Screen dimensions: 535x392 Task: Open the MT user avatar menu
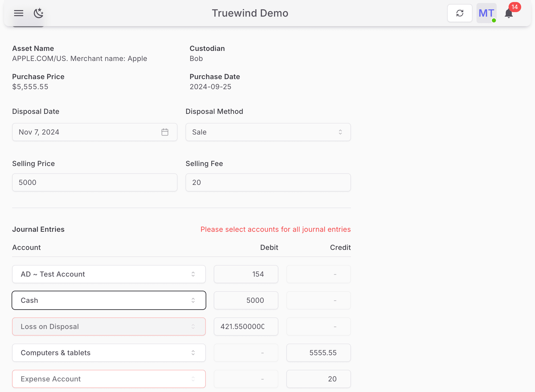[486, 13]
